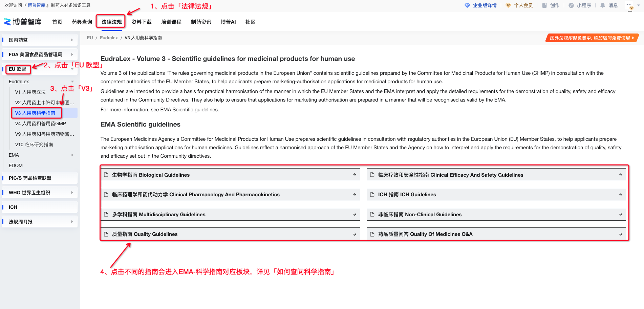Click document icon of Clinical Efficacy And Safety Guidelines
The height and width of the screenshot is (309, 644).
pos(372,175)
